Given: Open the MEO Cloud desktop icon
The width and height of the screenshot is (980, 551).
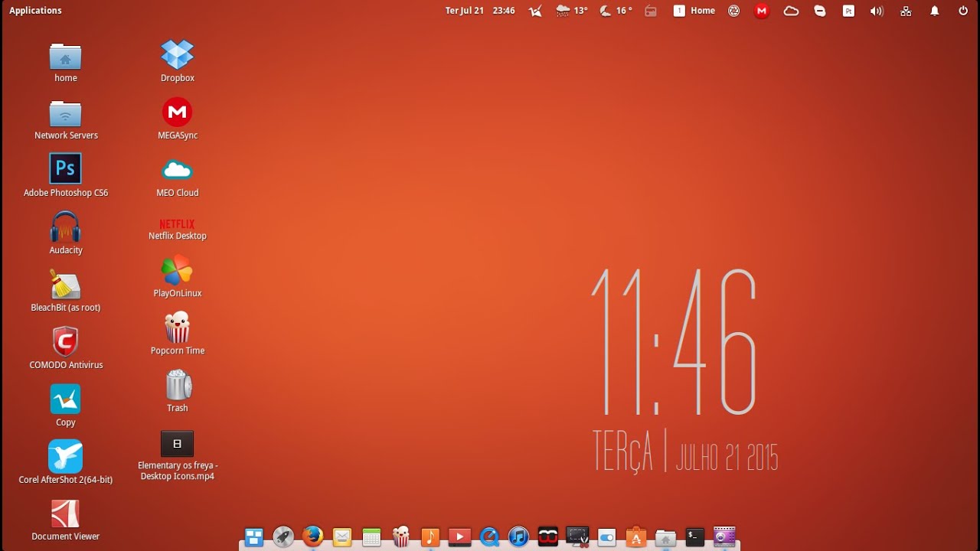Looking at the screenshot, I should 177,170.
